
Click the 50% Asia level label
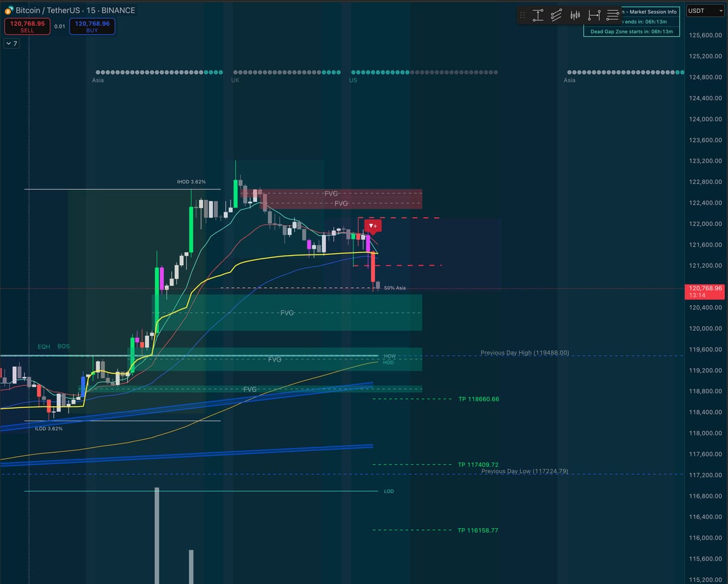pos(395,288)
